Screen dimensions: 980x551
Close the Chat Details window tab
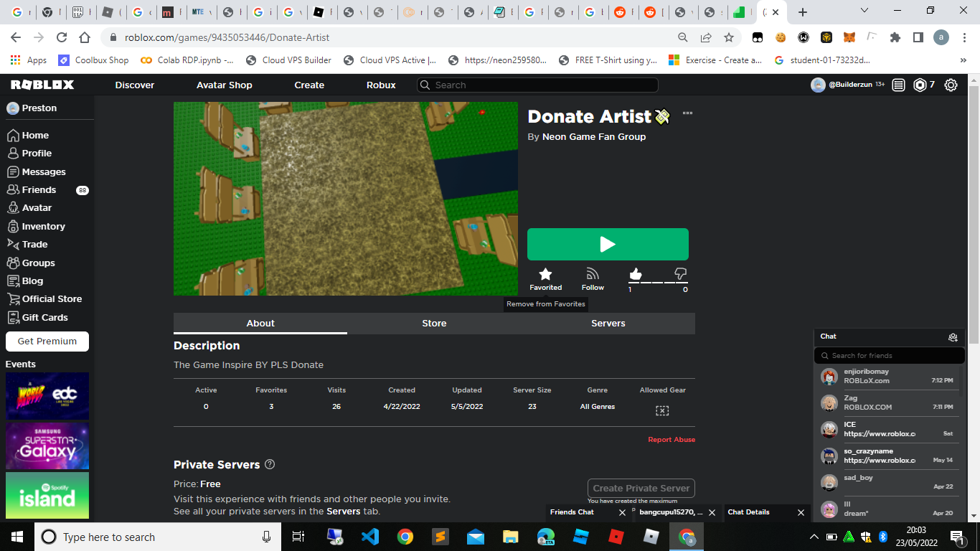pyautogui.click(x=801, y=512)
